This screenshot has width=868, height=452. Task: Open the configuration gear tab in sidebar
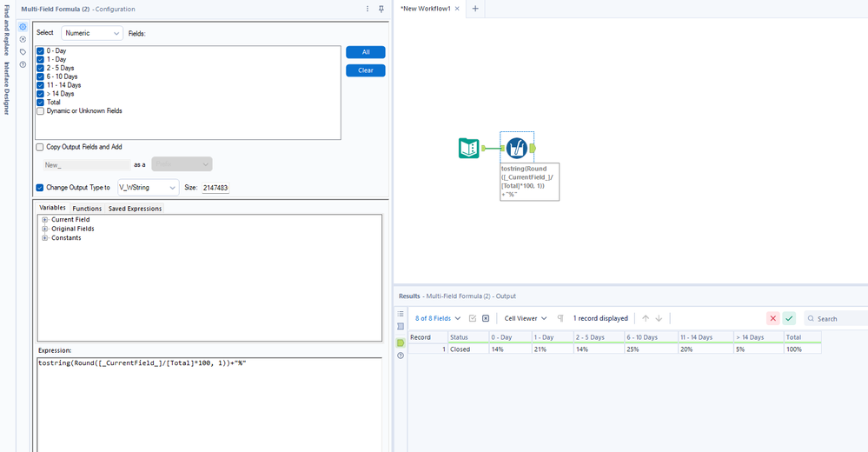(x=23, y=27)
